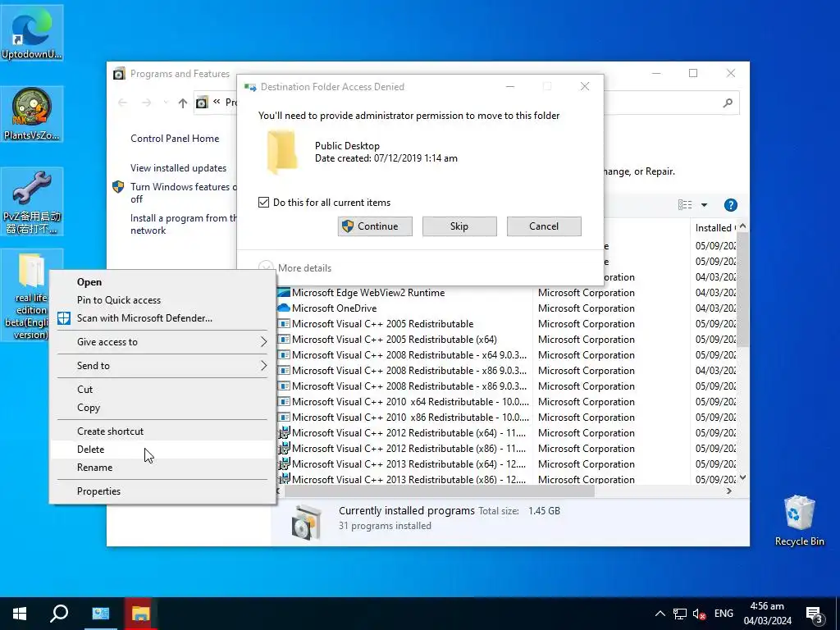Viewport: 840px width, 630px height.
Task: Expand the Send to submenu
Action: 162,365
